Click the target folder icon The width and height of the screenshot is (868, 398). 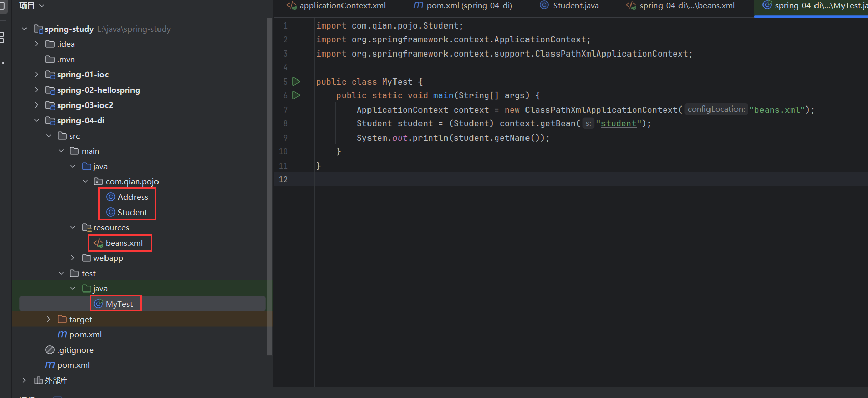click(62, 319)
